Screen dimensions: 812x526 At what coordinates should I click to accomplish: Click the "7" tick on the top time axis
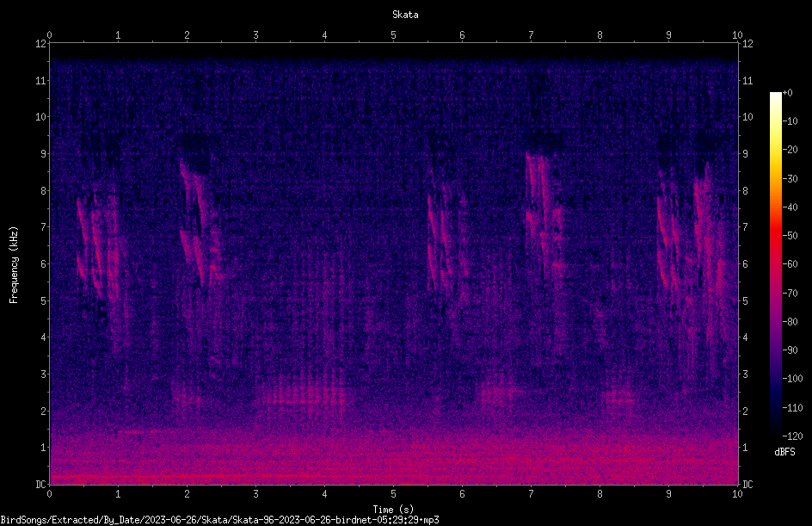(531, 35)
